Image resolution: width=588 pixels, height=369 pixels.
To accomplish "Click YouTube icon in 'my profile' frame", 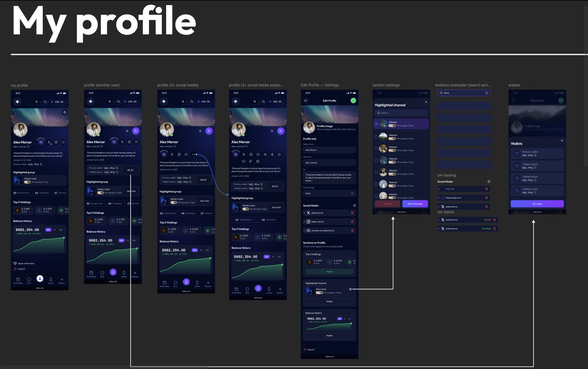I will coord(63,142).
